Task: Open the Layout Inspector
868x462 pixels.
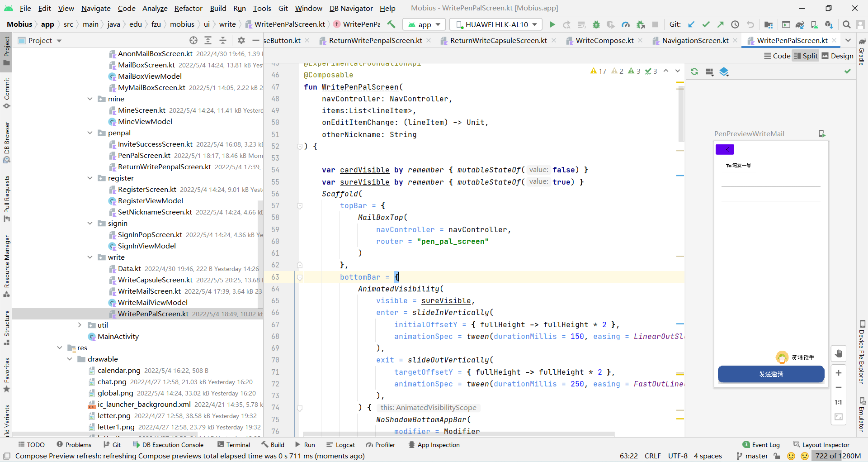Action: (x=821, y=445)
